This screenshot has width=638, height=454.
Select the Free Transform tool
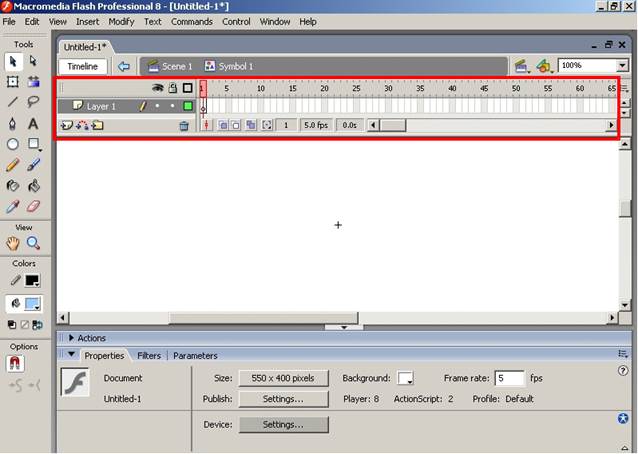click(x=13, y=82)
